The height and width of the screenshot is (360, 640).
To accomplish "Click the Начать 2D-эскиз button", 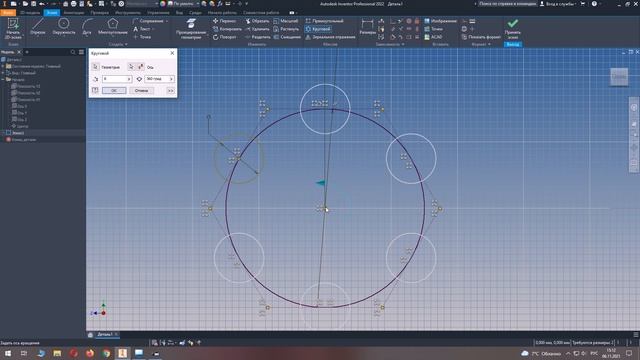I will click(13, 29).
